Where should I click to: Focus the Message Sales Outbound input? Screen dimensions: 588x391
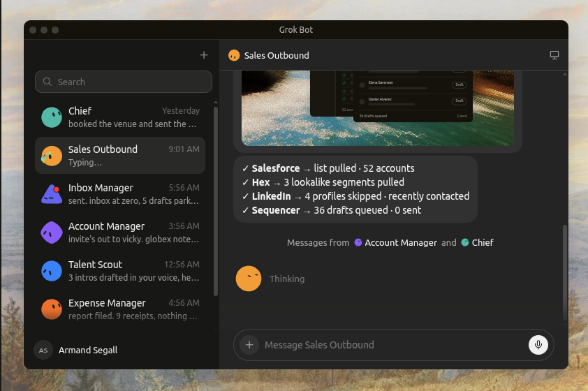393,345
